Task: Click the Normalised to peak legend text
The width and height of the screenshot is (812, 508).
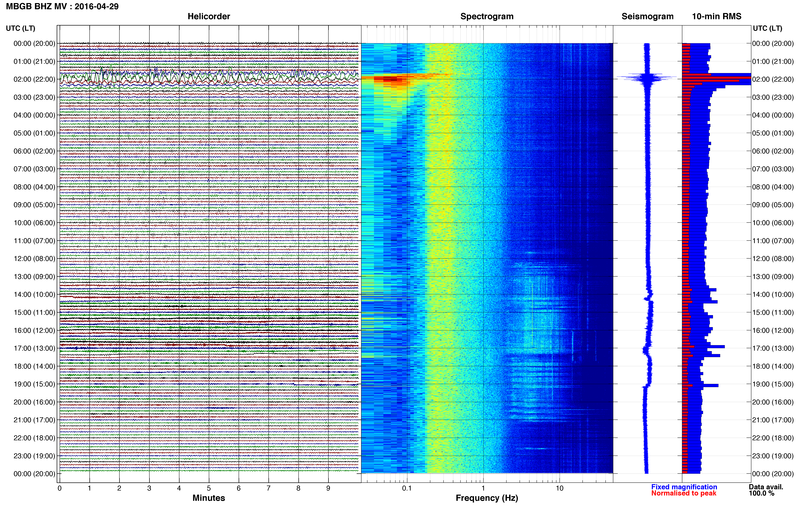Action: 684,493
